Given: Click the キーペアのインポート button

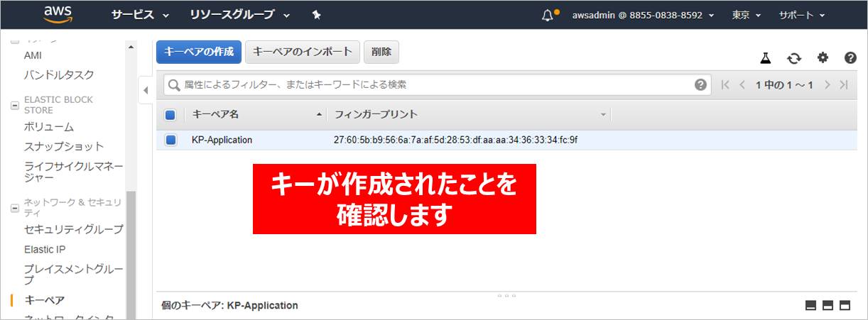Looking at the screenshot, I should (x=303, y=52).
